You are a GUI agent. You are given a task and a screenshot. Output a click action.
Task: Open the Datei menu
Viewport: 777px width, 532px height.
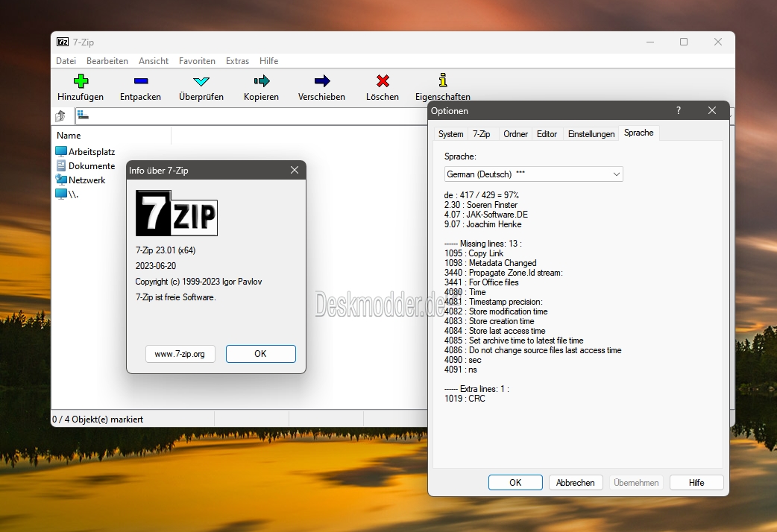[x=66, y=61]
